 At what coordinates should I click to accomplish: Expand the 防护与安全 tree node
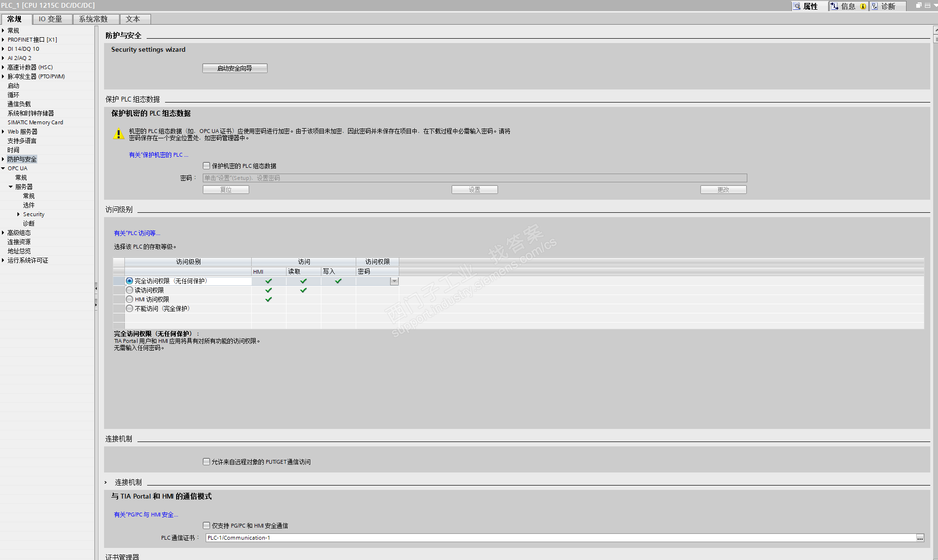pos(3,159)
